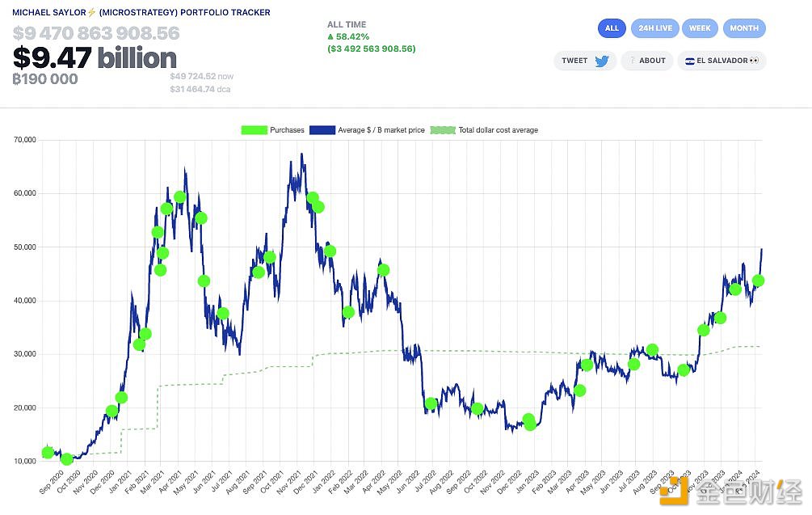Click the ₿190 000 holdings figure

(x=45, y=79)
